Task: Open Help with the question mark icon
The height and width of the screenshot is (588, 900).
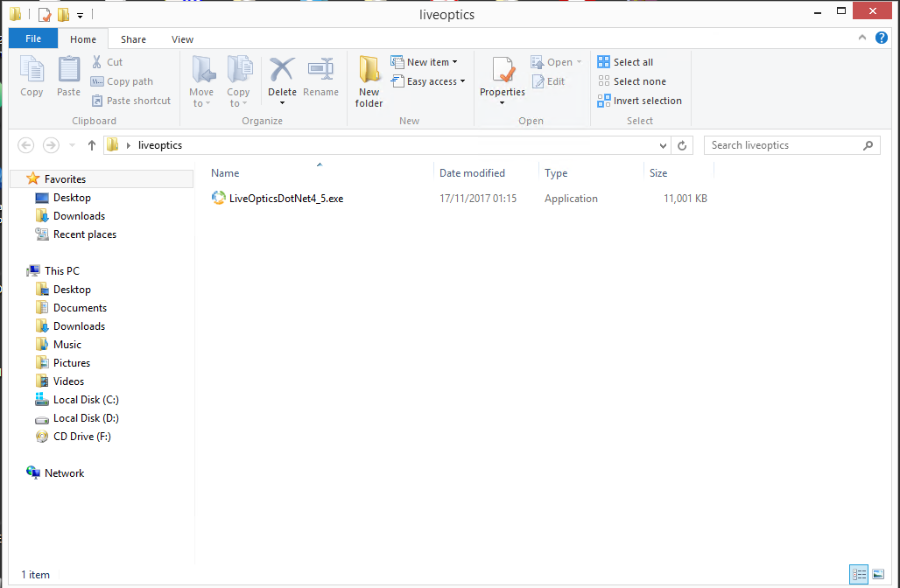Action: coord(881,38)
